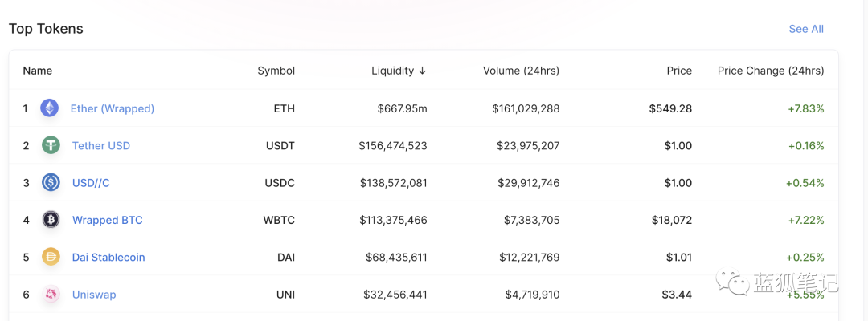The image size is (868, 321).
Task: Open the Tether USD token link
Action: (101, 146)
